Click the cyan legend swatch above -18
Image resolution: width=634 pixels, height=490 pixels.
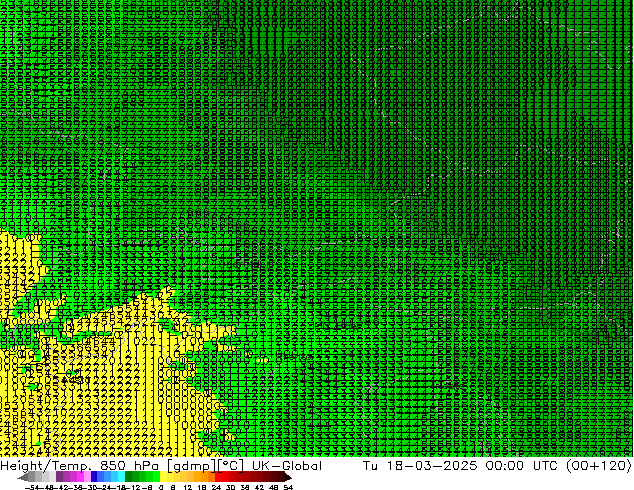[121, 477]
